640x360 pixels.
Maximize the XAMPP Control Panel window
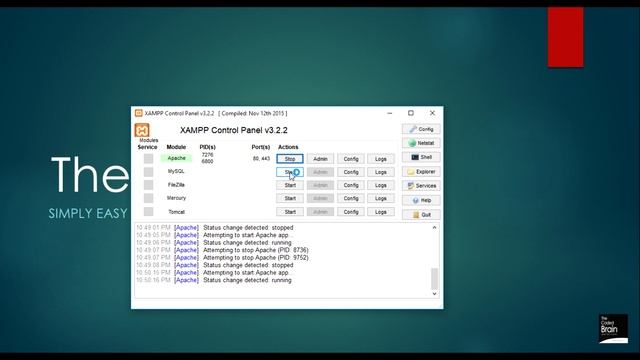click(x=411, y=113)
